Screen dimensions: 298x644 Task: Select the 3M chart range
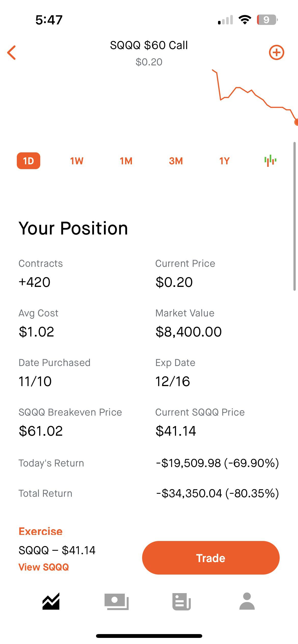tap(176, 161)
